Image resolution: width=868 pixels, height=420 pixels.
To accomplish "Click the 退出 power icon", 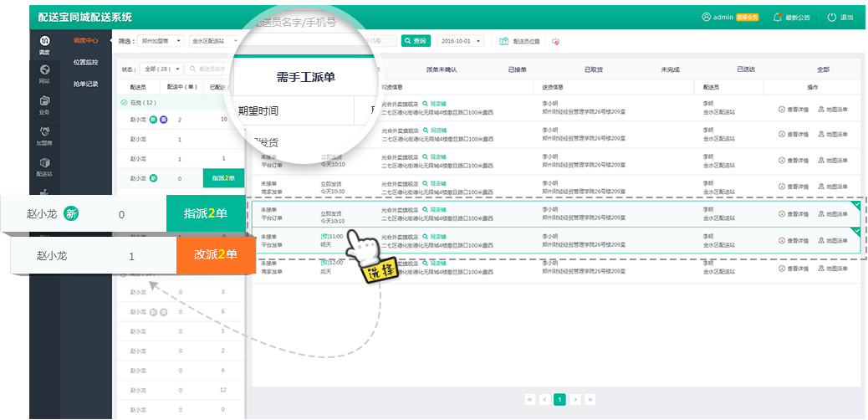I will tap(831, 17).
